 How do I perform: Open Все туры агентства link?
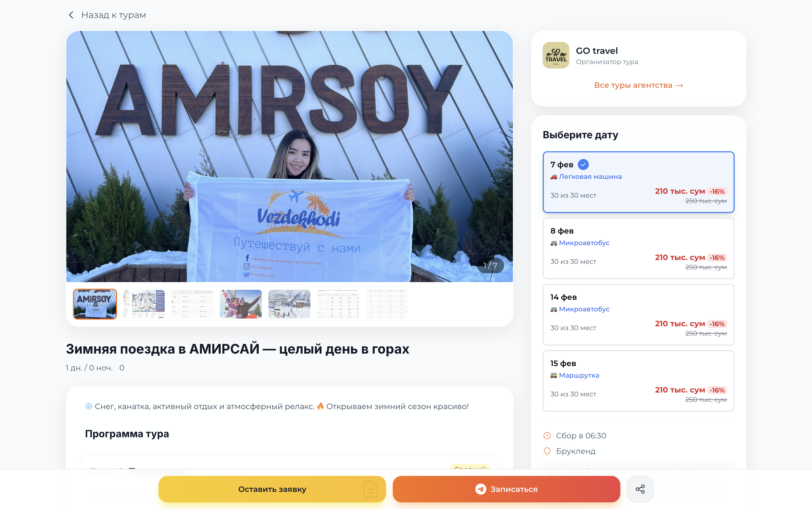(639, 85)
